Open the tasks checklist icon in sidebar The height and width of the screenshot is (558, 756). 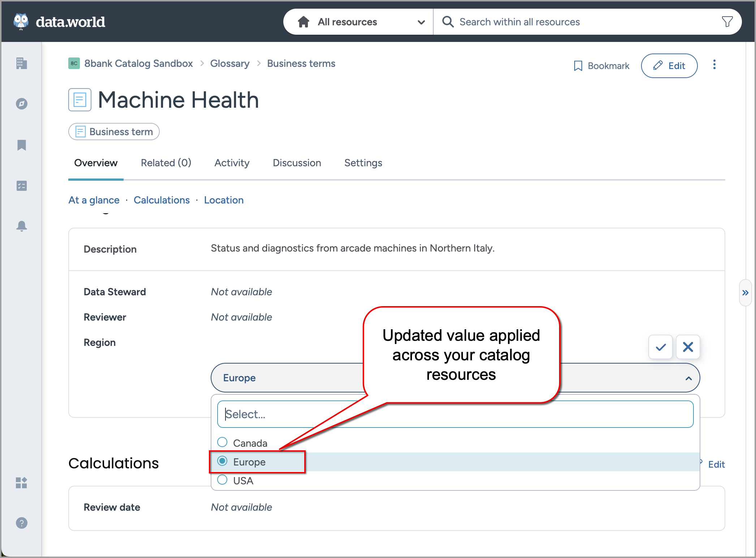coord(22,186)
